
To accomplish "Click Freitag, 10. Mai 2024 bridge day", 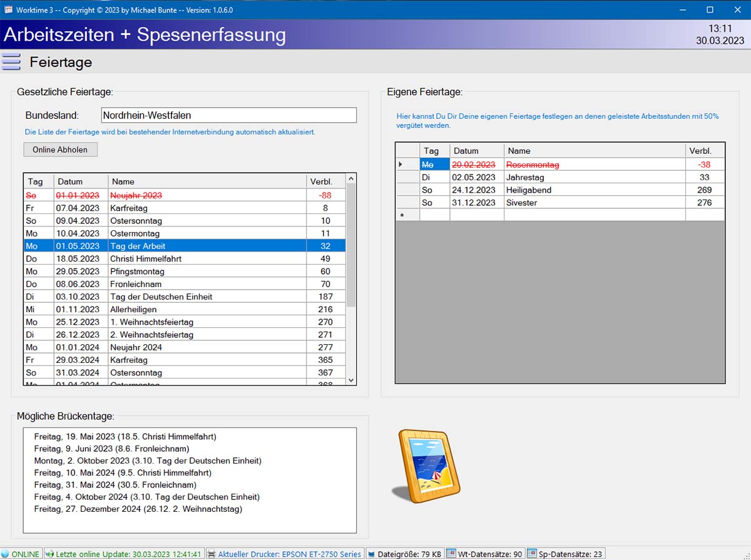I will [123, 472].
